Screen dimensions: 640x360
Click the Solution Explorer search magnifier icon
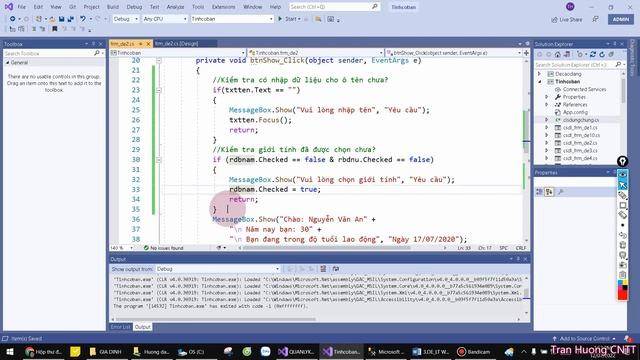(x=618, y=64)
